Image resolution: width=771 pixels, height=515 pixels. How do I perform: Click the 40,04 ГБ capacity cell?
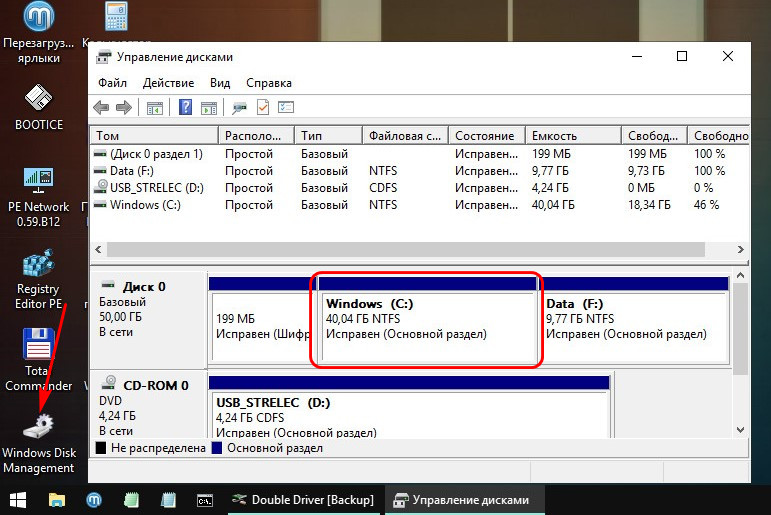553,205
